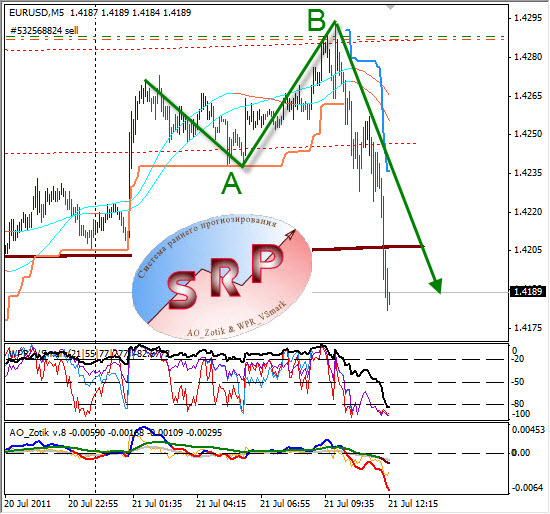The width and height of the screenshot is (550, 514).
Task: Click the 1.4265 price axis label
Action: coord(528,95)
